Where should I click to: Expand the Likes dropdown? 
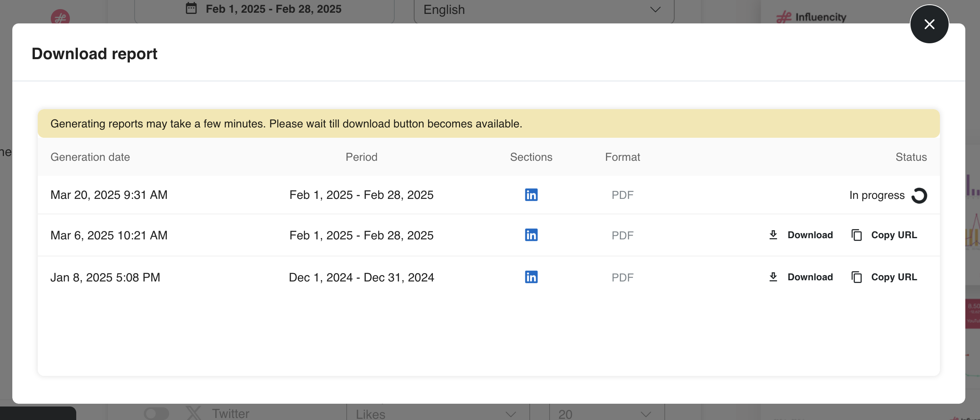437,414
